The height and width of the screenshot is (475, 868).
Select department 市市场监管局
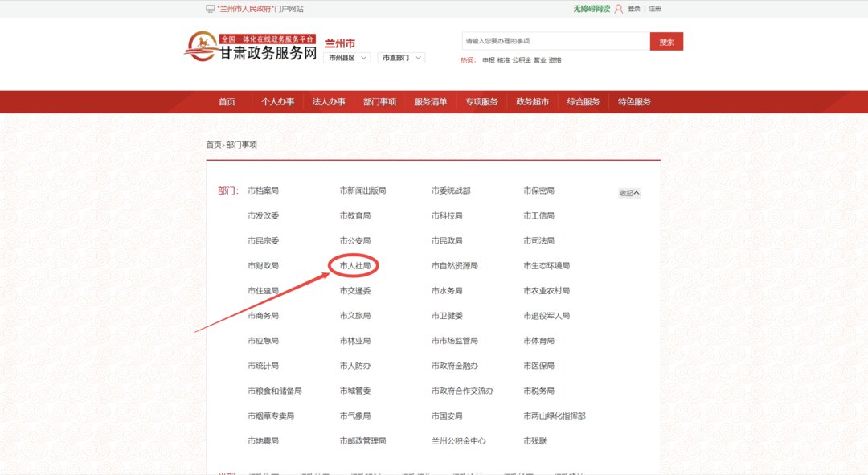click(454, 341)
